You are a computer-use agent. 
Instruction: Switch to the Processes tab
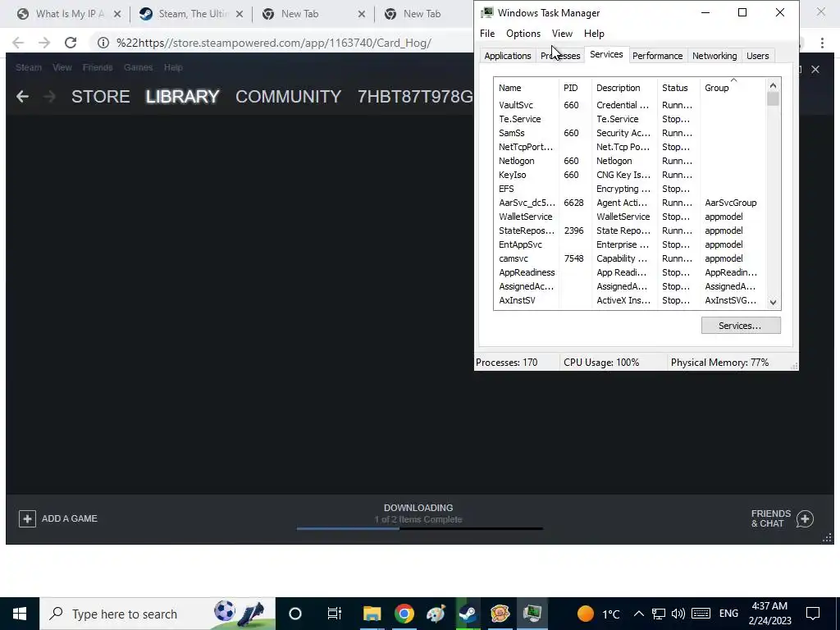[560, 56]
